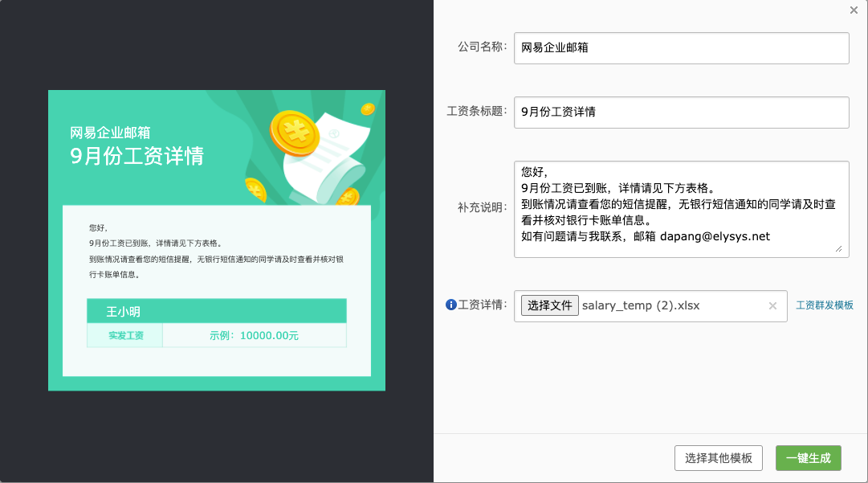Click the 工资条标题 input field
Image resolution: width=868 pixels, height=483 pixels.
coord(682,113)
